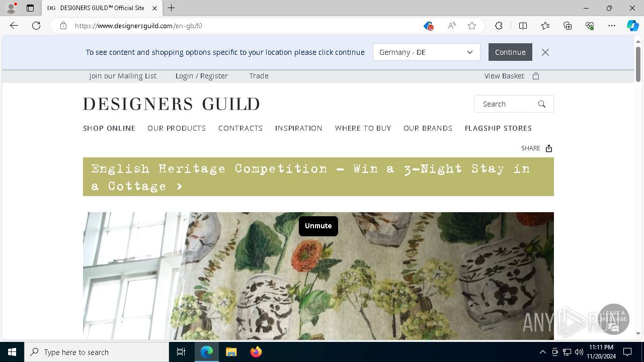Viewport: 644px width, 362px height.
Task: Open the FLAGSHIP STORES menu
Action: 499,128
